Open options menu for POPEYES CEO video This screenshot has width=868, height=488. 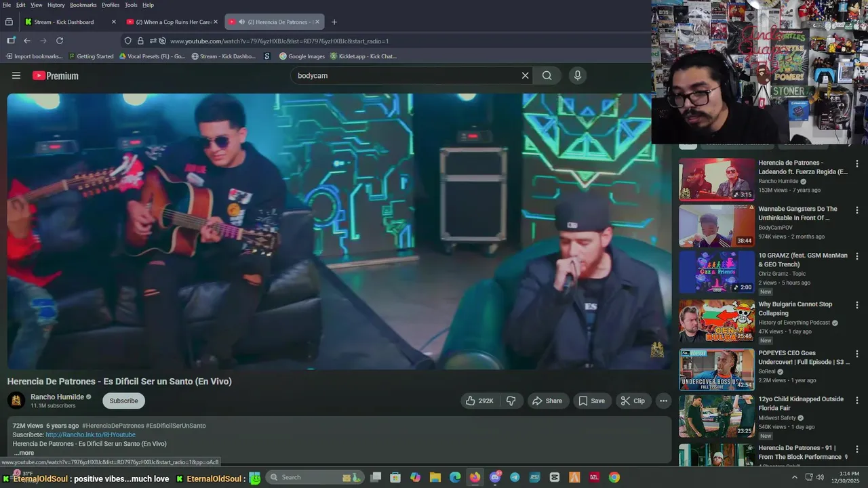tap(857, 354)
